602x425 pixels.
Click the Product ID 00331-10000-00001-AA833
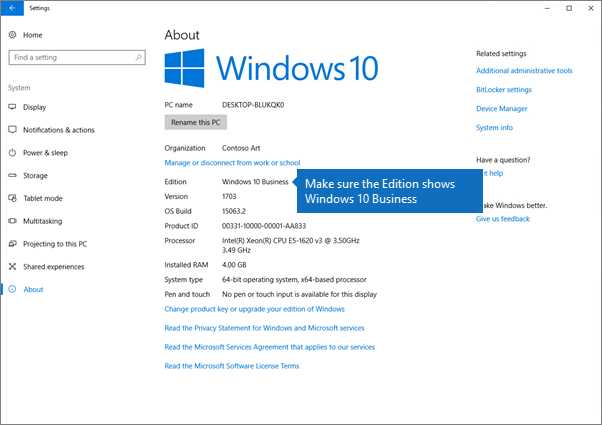(x=264, y=226)
